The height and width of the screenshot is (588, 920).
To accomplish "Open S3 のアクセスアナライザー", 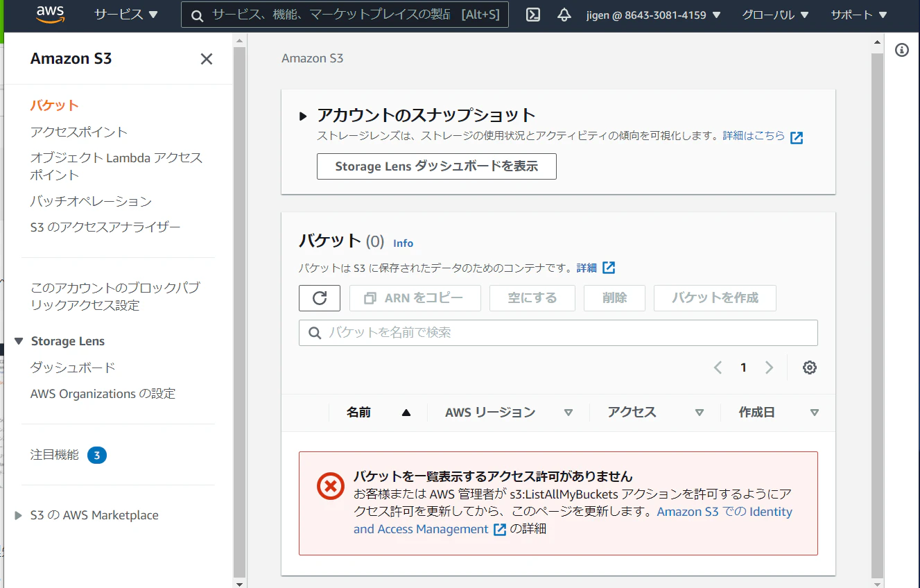I will click(105, 227).
